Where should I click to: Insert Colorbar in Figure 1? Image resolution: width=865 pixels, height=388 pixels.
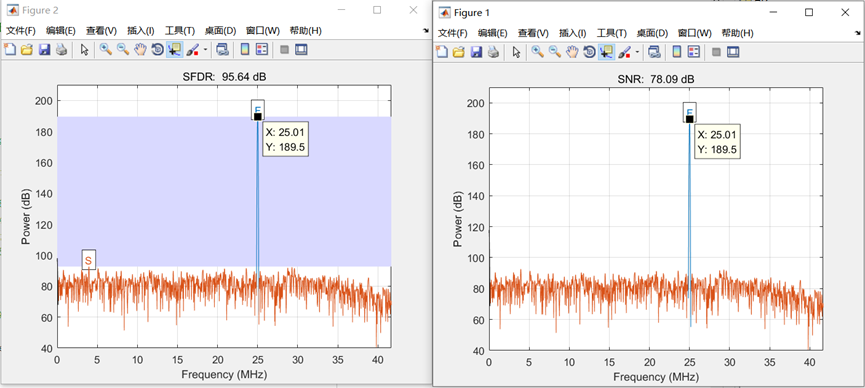[x=677, y=52]
